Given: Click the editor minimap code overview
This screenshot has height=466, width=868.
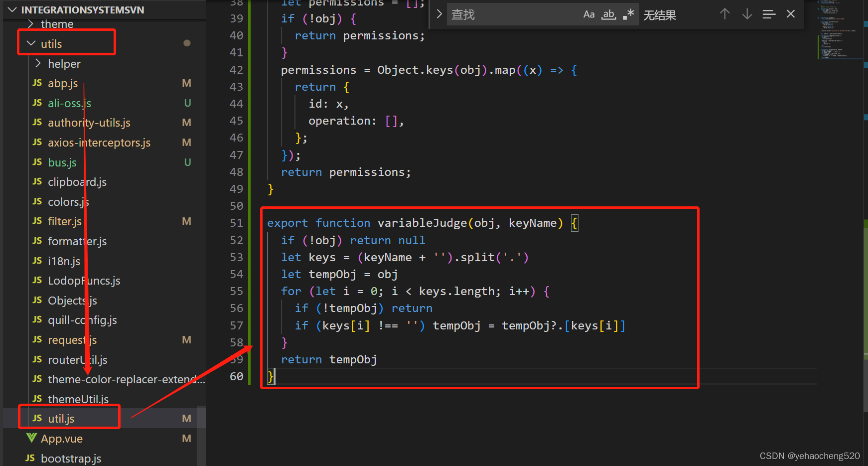Looking at the screenshot, I should [x=839, y=30].
